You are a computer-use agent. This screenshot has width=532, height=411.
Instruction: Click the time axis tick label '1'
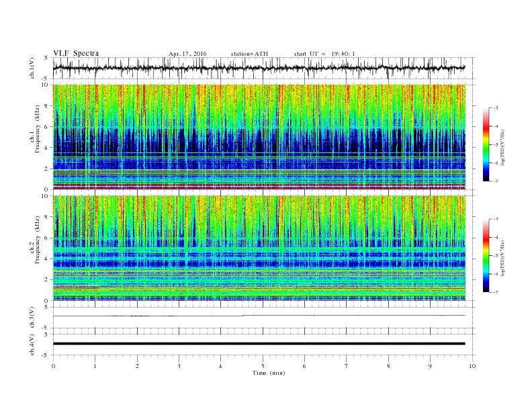[95, 366]
